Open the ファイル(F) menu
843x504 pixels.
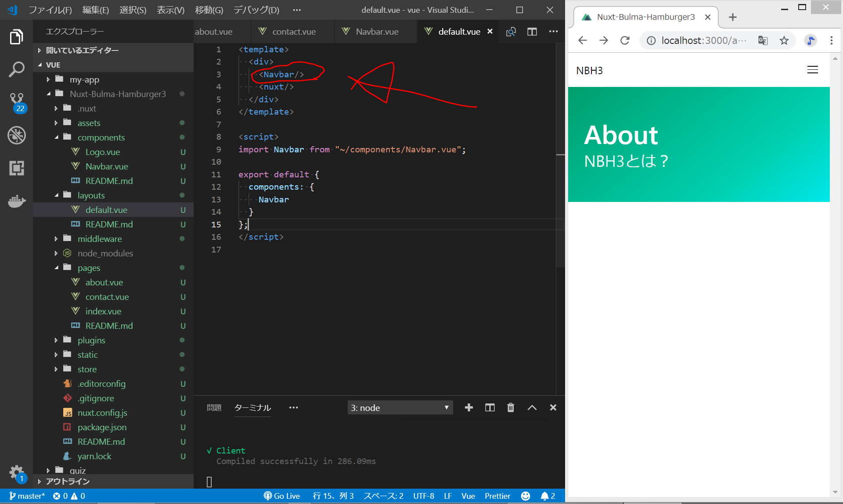pos(50,10)
